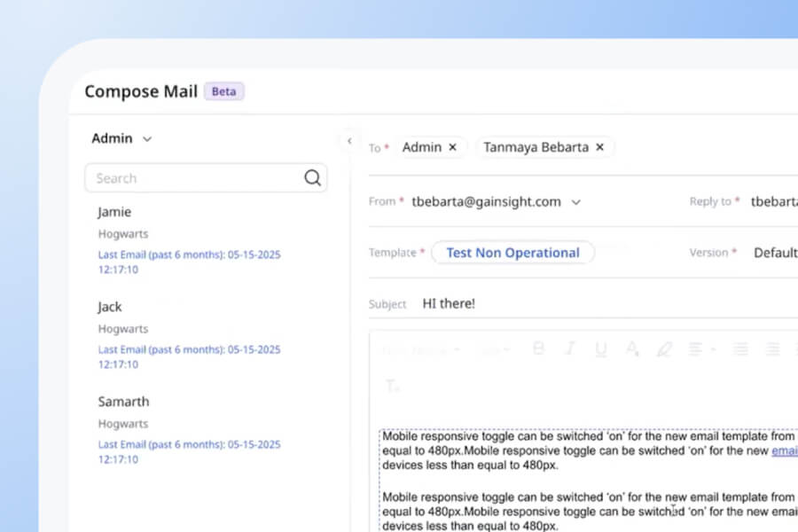Remove Tanmaya Bebarta recipient chip
The width and height of the screenshot is (798, 532).
(x=599, y=147)
